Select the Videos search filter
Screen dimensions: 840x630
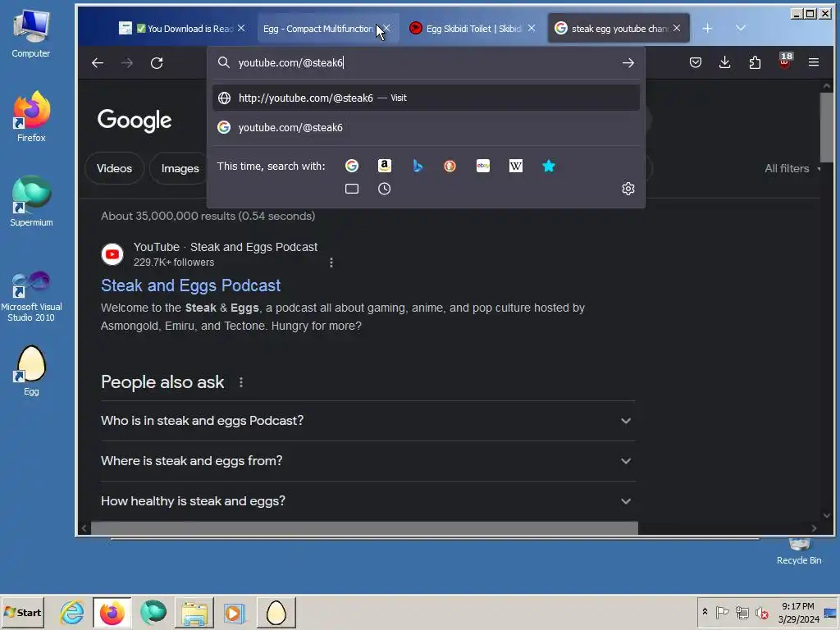[x=114, y=169]
